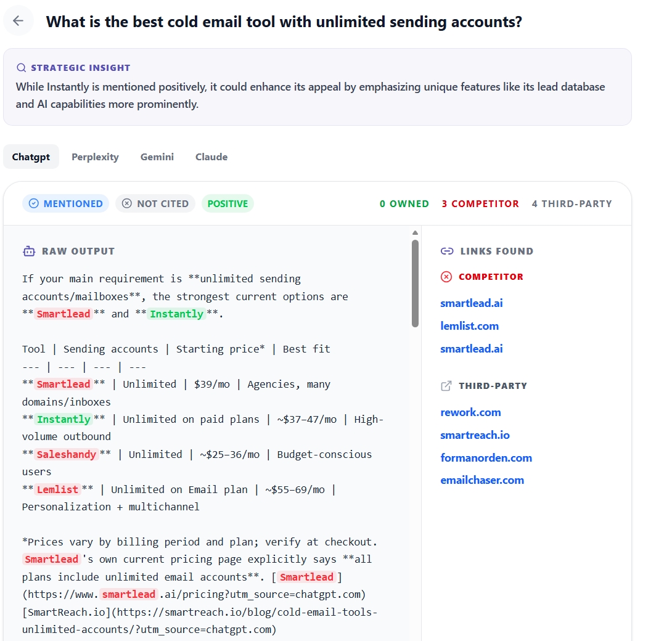672x641 pixels.
Task: Click the back arrow icon
Action: (x=18, y=20)
